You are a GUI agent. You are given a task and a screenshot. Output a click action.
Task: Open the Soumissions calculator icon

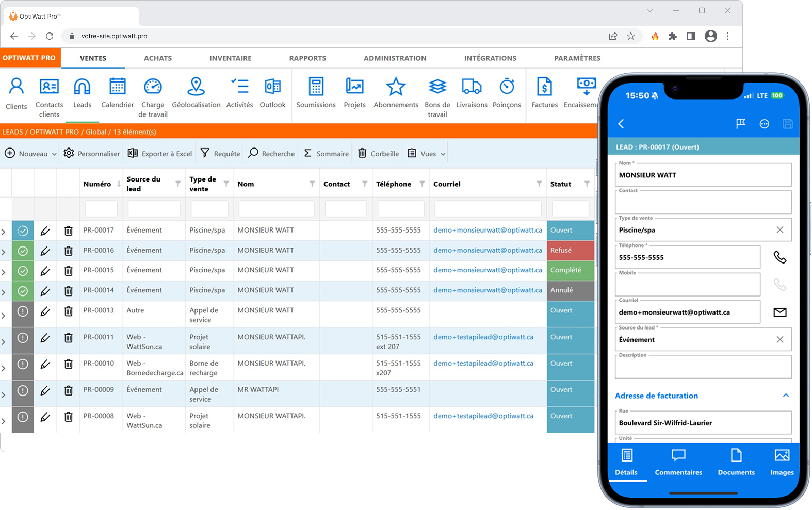[x=316, y=86]
